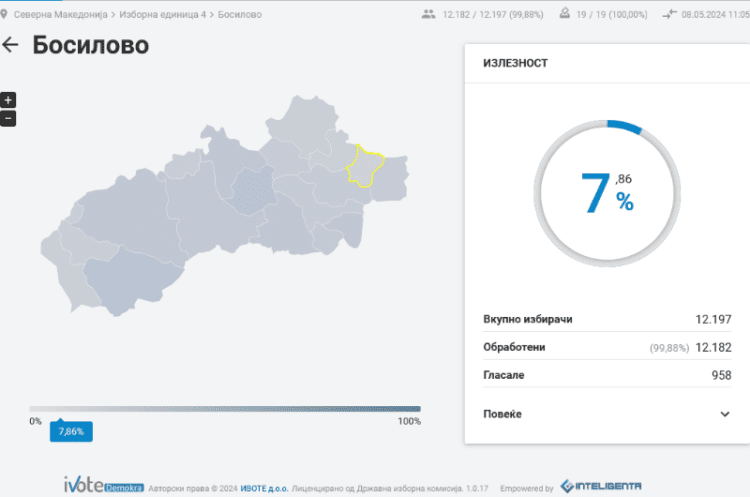Viewport: 750px width, 497px height.
Task: Click the version number 1.0.17 in footer
Action: tap(477, 488)
